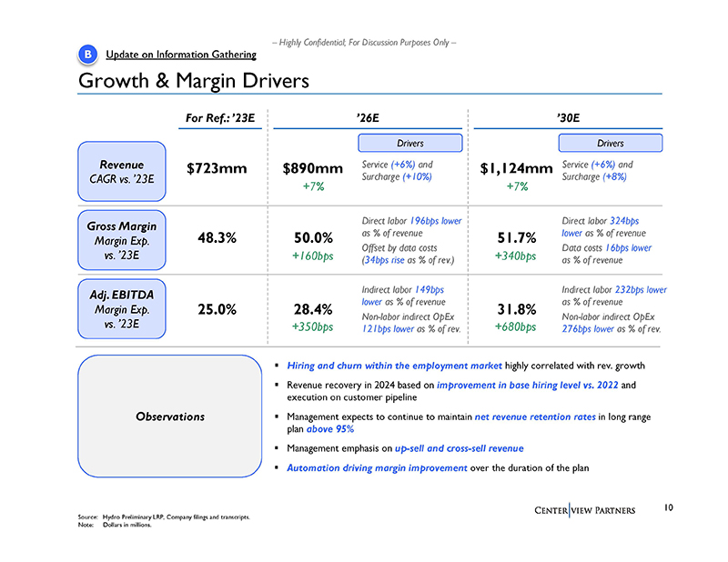Click the 48.3% gross margin value

[218, 238]
